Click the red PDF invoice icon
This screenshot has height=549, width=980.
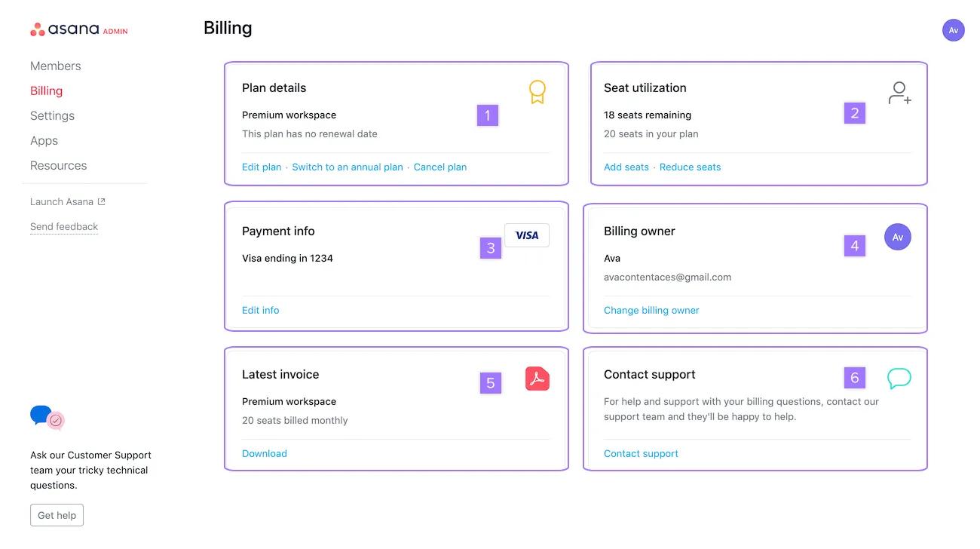pyautogui.click(x=537, y=379)
